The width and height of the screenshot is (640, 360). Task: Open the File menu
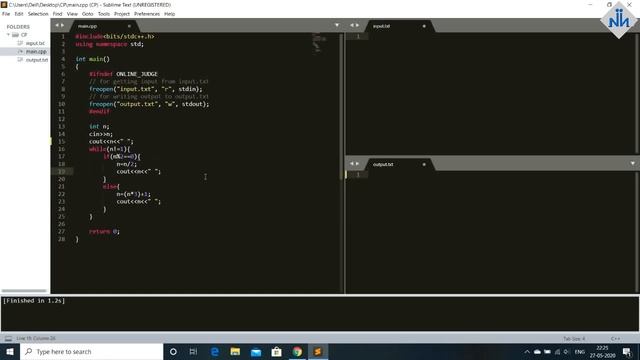(6, 14)
